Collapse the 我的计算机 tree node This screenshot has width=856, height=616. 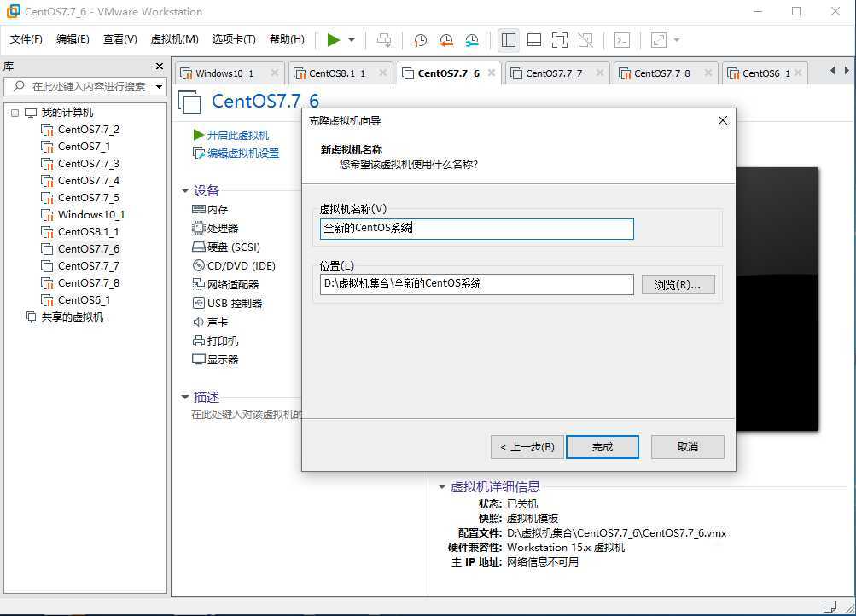pyautogui.click(x=15, y=113)
